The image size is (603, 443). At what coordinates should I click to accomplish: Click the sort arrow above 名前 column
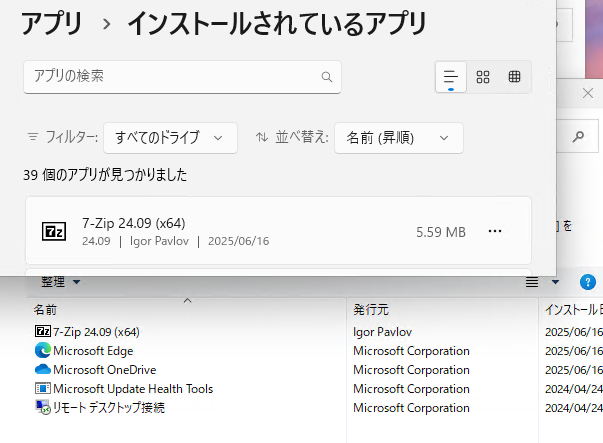[187, 300]
